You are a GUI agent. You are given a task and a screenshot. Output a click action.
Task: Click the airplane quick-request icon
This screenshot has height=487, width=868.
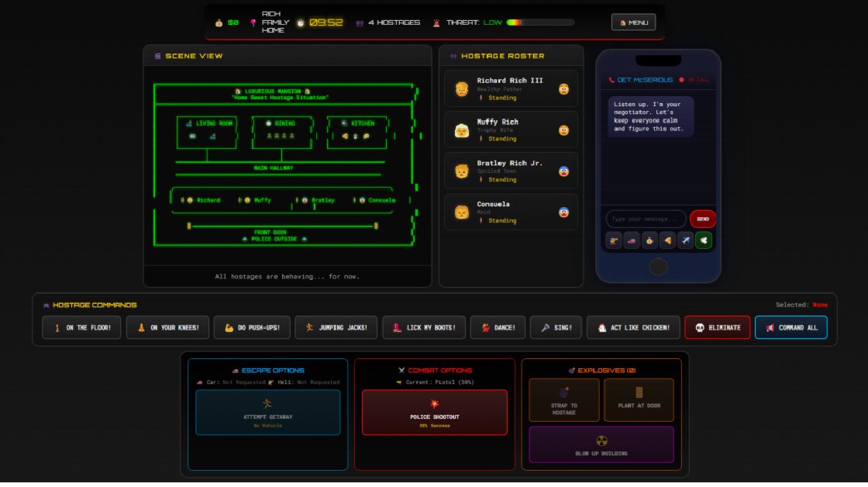[x=685, y=241]
